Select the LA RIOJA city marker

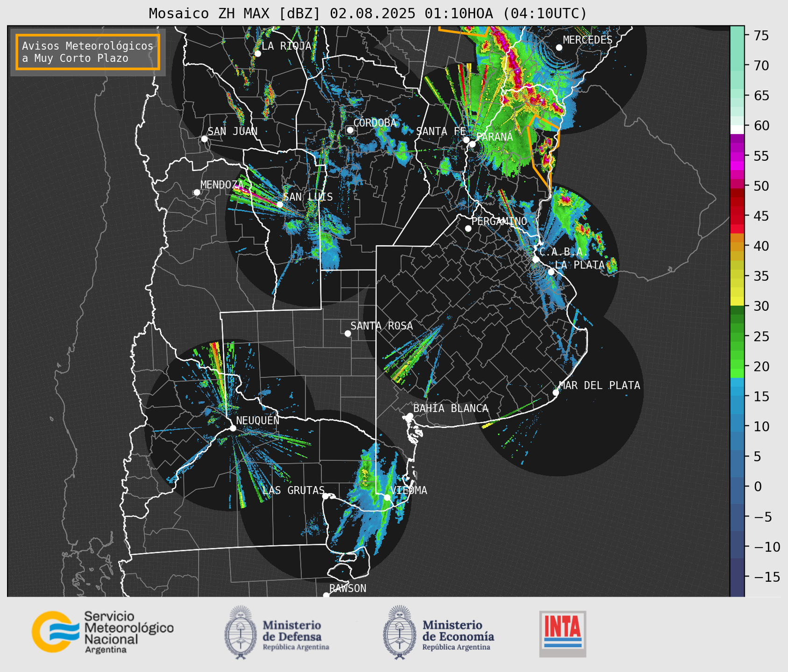[x=257, y=54]
